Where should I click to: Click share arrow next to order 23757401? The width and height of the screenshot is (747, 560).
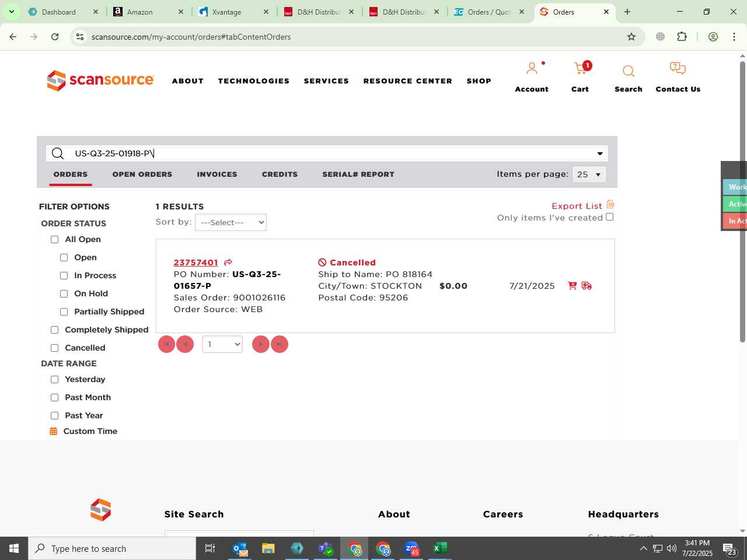coord(228,262)
